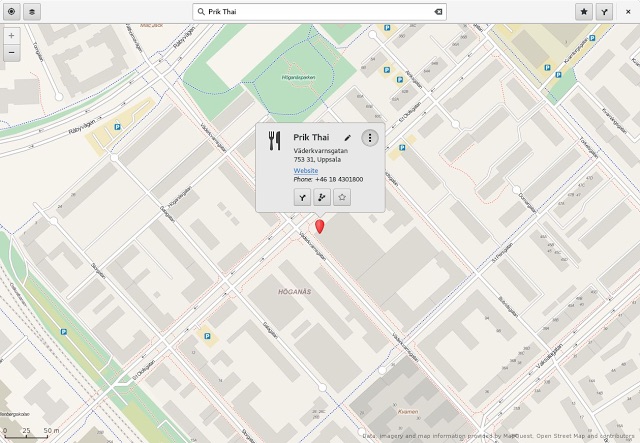Open the three-dot menu for Prik Thai
Image resolution: width=640 pixels, height=443 pixels.
tap(370, 138)
